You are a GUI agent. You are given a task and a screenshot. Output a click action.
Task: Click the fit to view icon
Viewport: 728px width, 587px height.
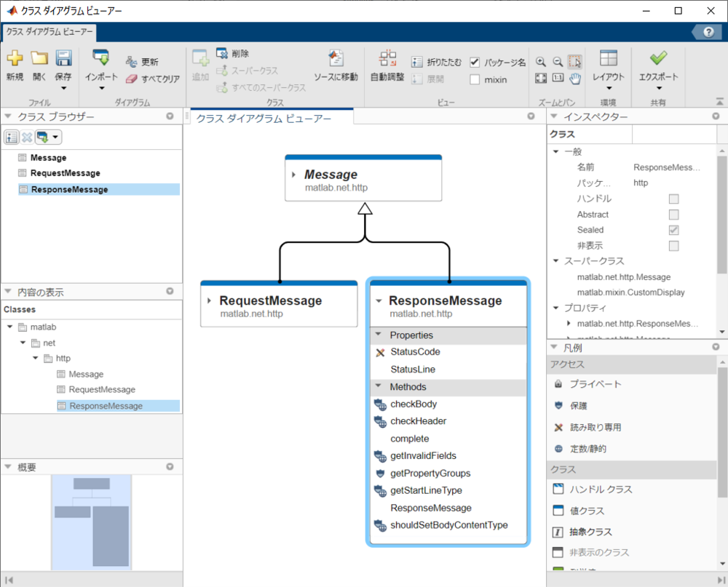(541, 79)
